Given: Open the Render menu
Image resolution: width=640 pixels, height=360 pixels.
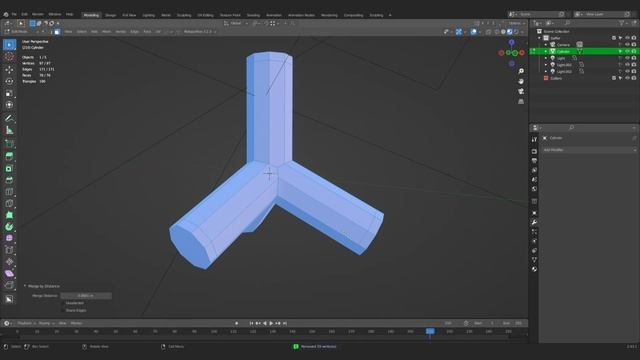Looking at the screenshot, I should [38, 14].
